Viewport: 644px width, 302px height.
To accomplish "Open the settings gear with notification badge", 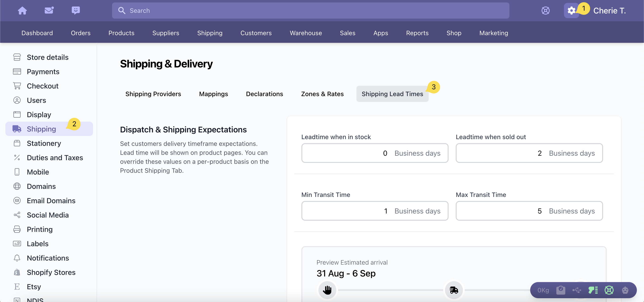I will point(572,11).
